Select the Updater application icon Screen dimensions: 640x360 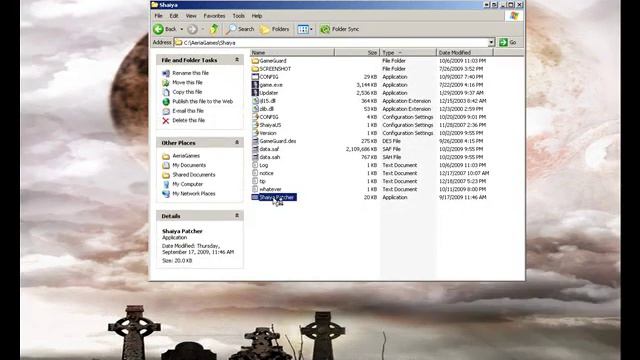[x=255, y=93]
